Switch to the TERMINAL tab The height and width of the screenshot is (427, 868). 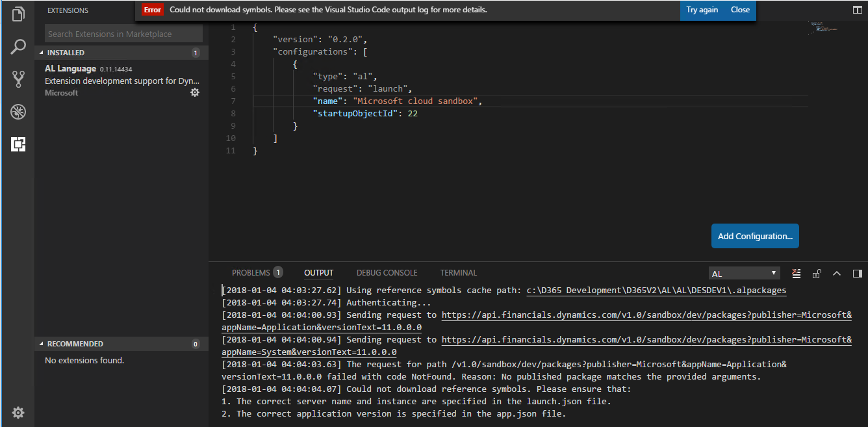pyautogui.click(x=458, y=272)
